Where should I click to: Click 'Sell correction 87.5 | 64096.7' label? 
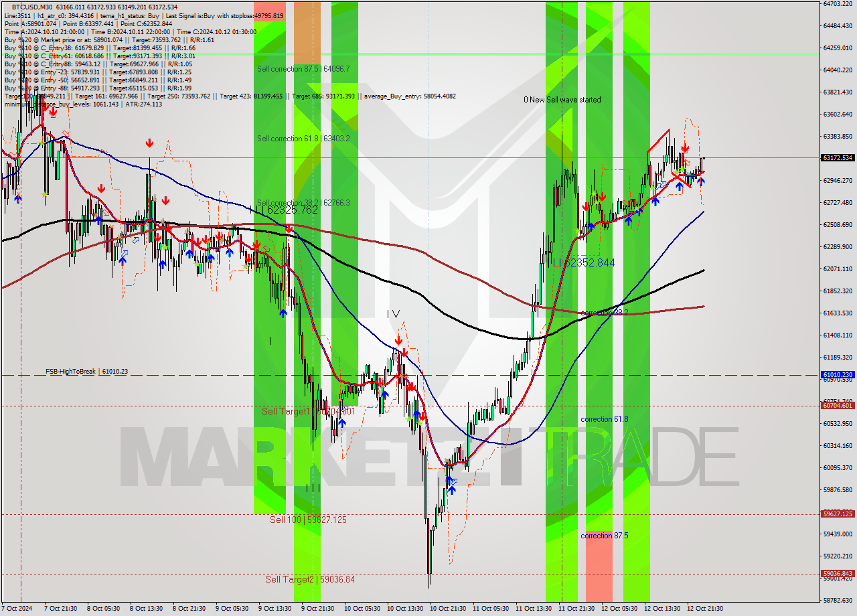(x=303, y=69)
